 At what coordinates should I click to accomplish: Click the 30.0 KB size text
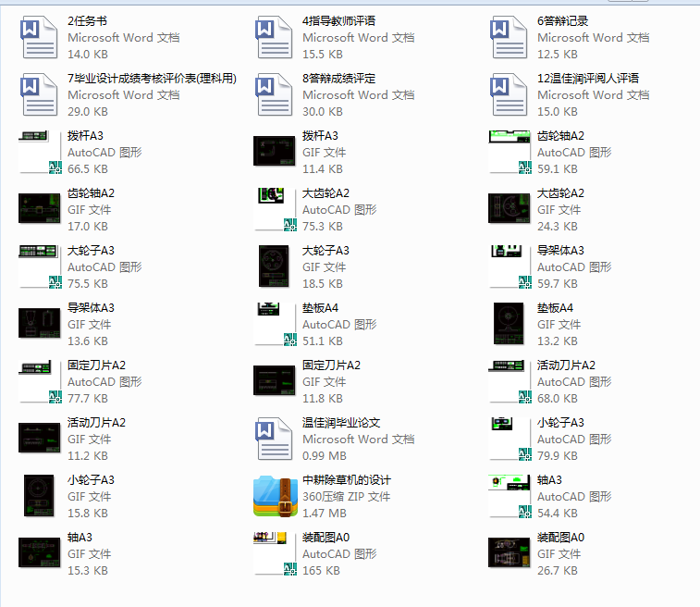[323, 112]
